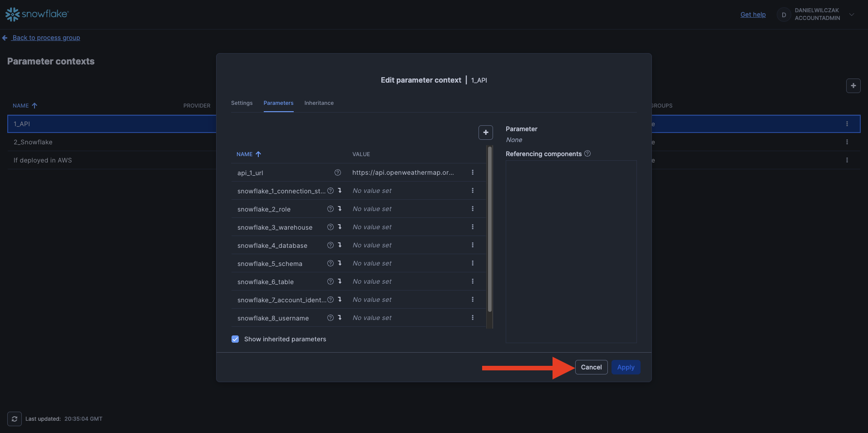868x433 pixels.
Task: Follow the Back to process group link
Action: point(46,38)
